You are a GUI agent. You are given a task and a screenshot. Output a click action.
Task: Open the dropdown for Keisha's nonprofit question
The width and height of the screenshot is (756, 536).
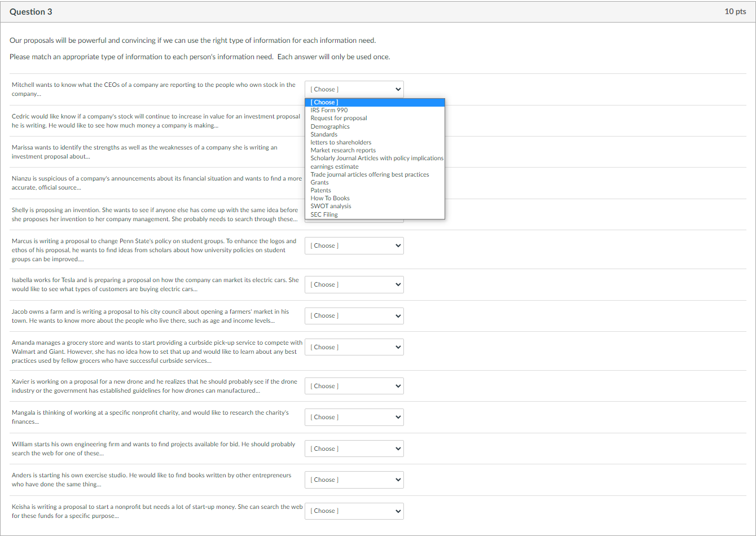(354, 511)
